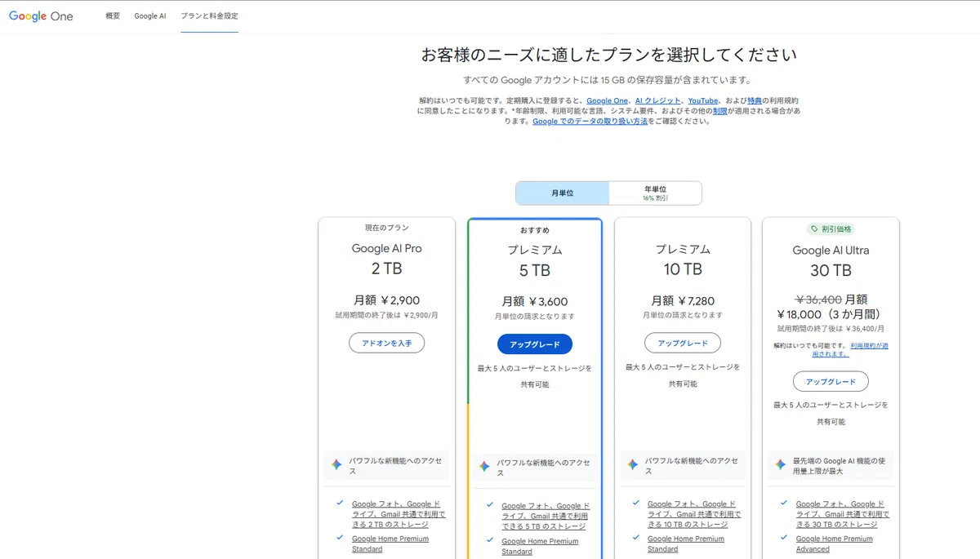980x559 pixels.
Task: Click the 月額 ¥2,900 price
Action: 386,300
